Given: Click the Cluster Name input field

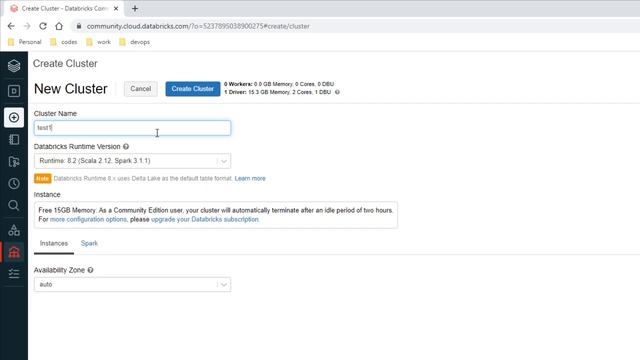Looking at the screenshot, I should 132,128.
